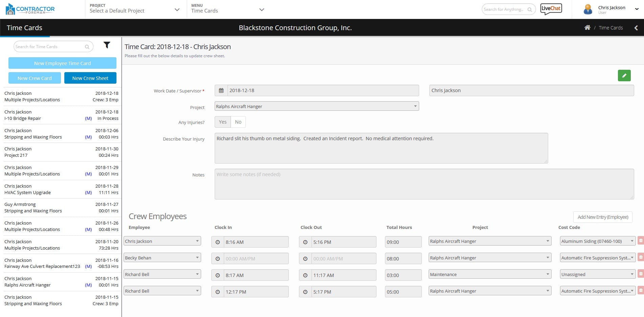Set Any Injuries to No

point(238,122)
